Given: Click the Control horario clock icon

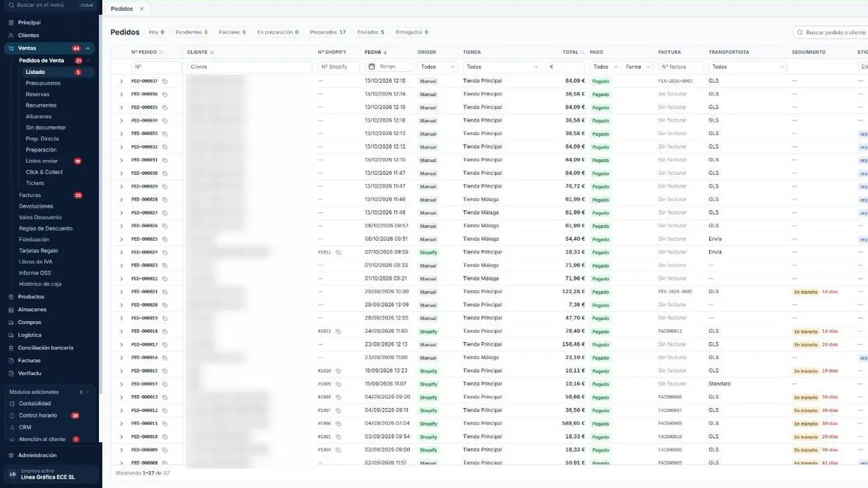Looking at the screenshot, I should (x=11, y=415).
